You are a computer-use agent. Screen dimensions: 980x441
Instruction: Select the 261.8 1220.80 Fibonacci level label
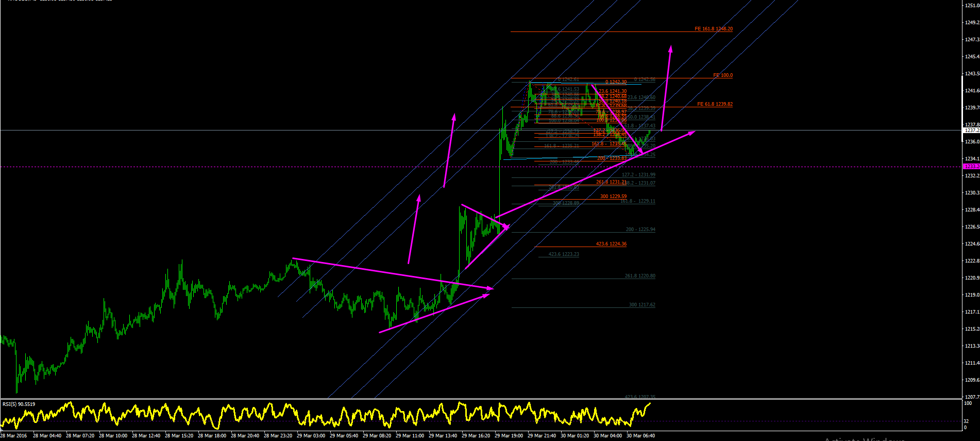pyautogui.click(x=640, y=276)
